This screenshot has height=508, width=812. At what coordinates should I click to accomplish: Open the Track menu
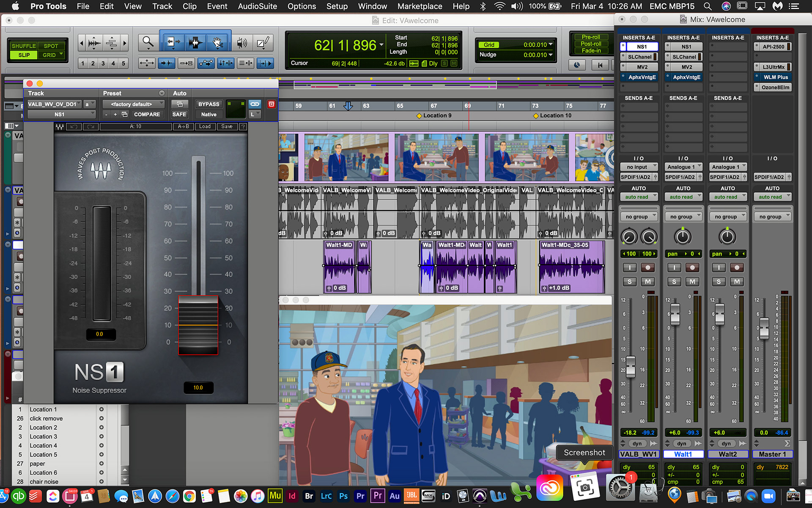(x=162, y=6)
